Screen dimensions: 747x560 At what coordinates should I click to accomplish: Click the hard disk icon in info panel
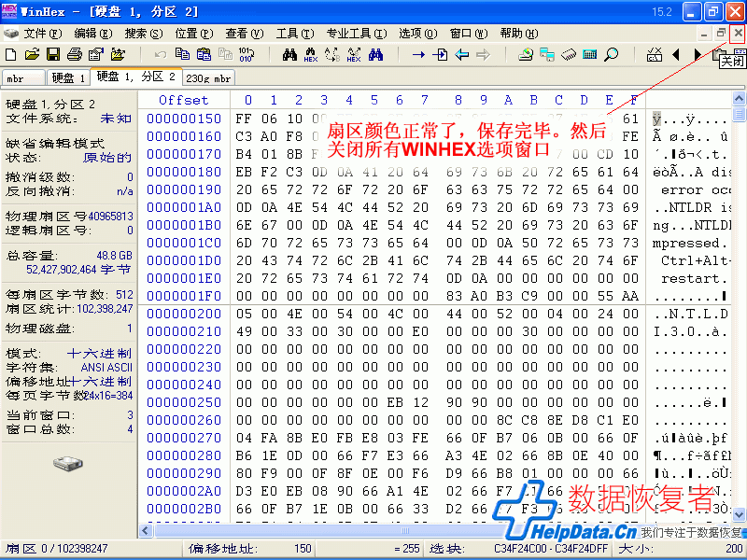click(x=68, y=463)
